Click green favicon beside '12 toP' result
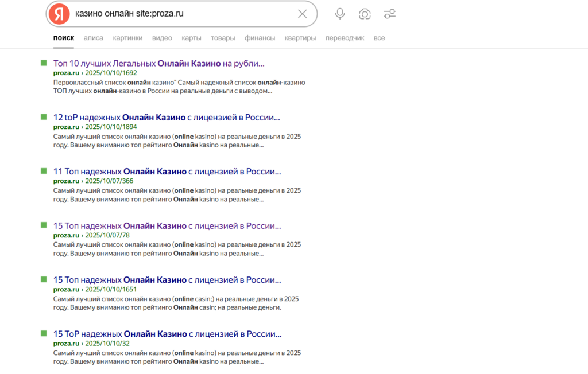588x374 pixels. (44, 117)
